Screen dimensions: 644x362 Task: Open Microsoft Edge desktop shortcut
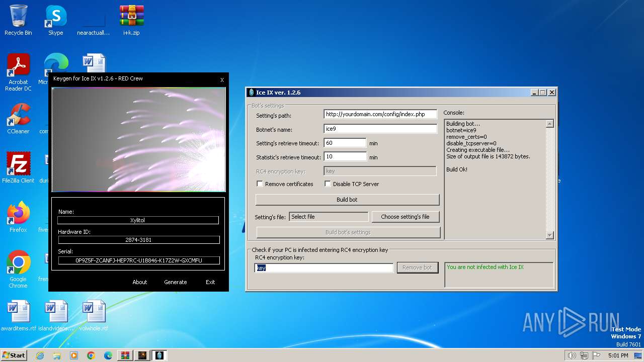coord(56,63)
